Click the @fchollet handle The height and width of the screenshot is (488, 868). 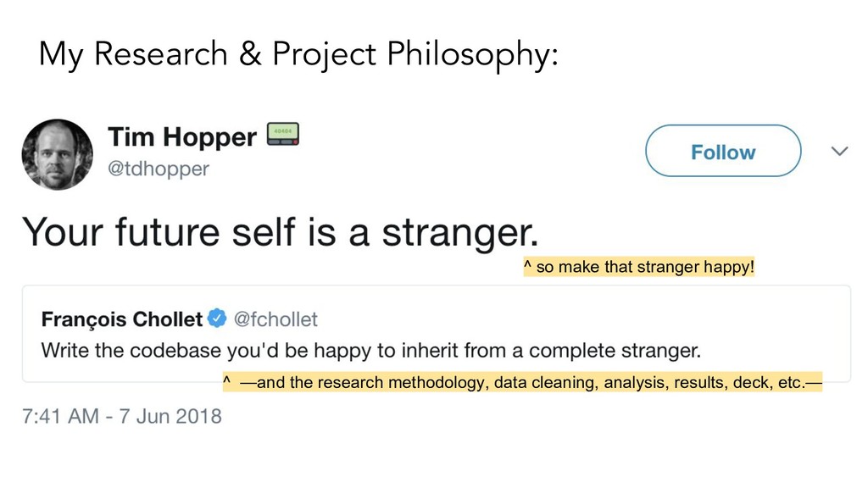pos(275,319)
